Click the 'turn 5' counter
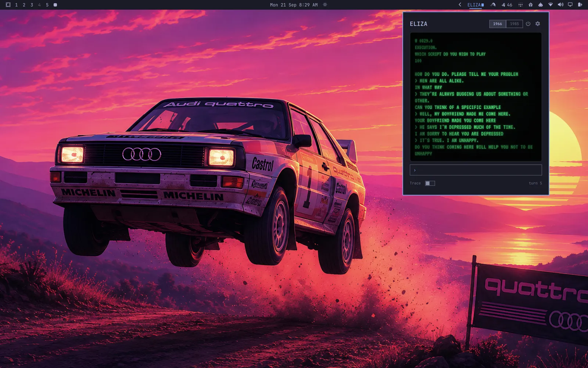 (535, 183)
